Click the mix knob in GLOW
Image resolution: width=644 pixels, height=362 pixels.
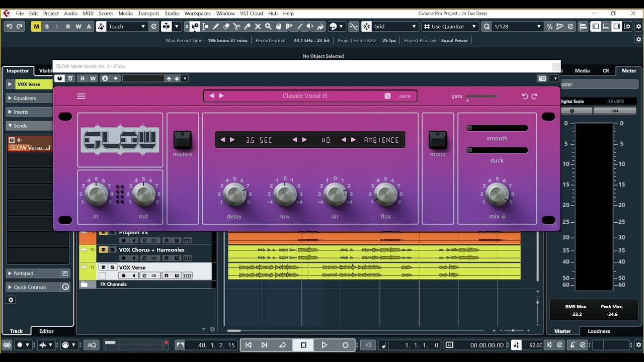[497, 194]
